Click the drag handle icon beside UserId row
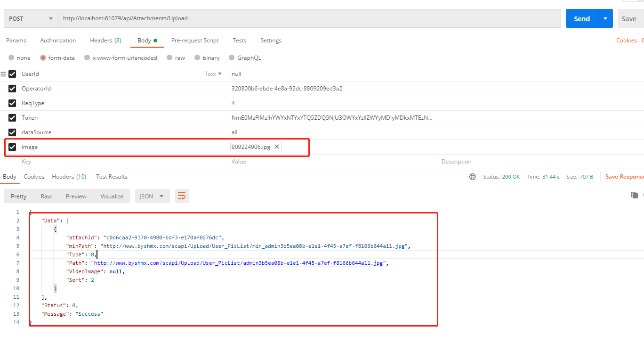This screenshot has height=352, width=644. [3, 74]
